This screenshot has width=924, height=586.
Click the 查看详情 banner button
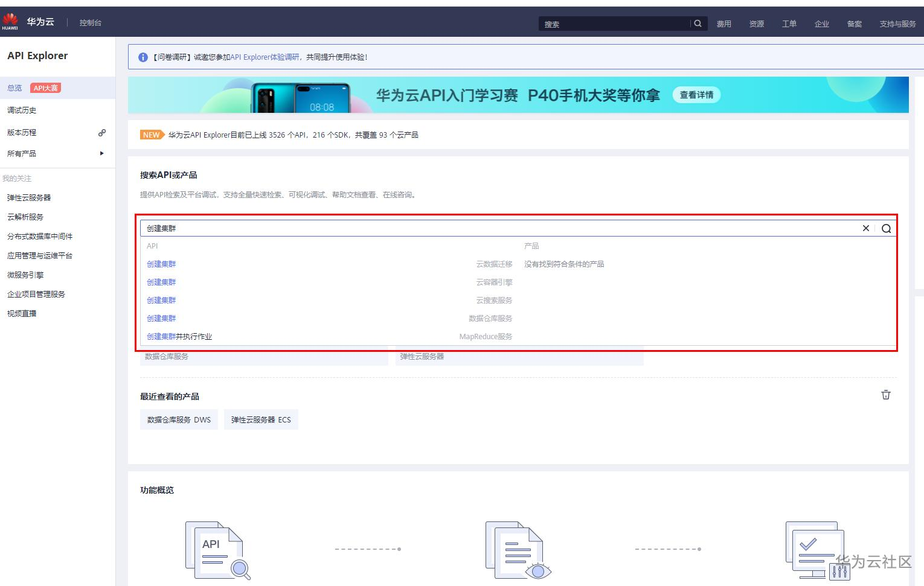tap(696, 95)
